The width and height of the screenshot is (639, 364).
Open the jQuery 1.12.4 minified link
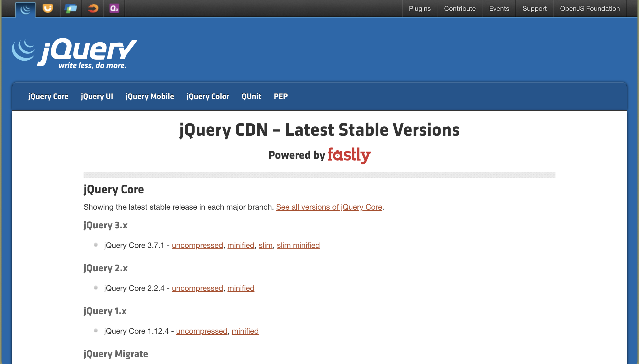tap(245, 331)
